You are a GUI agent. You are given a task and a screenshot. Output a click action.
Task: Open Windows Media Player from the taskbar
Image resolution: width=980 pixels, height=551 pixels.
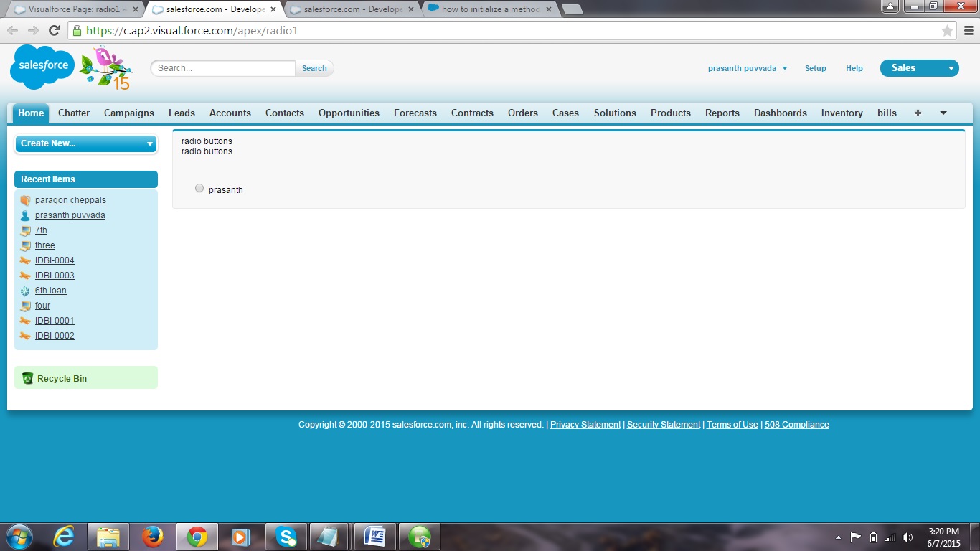(241, 537)
